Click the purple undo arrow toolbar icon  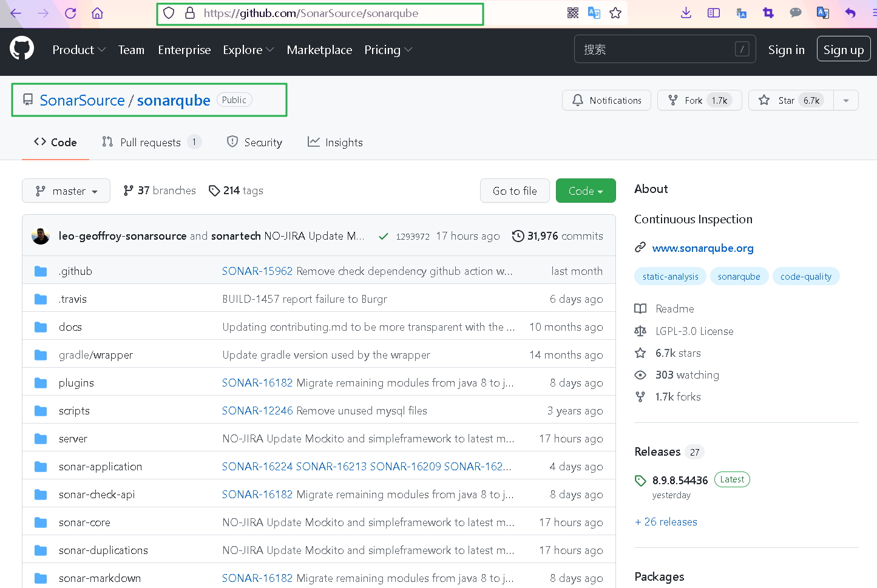(x=850, y=13)
